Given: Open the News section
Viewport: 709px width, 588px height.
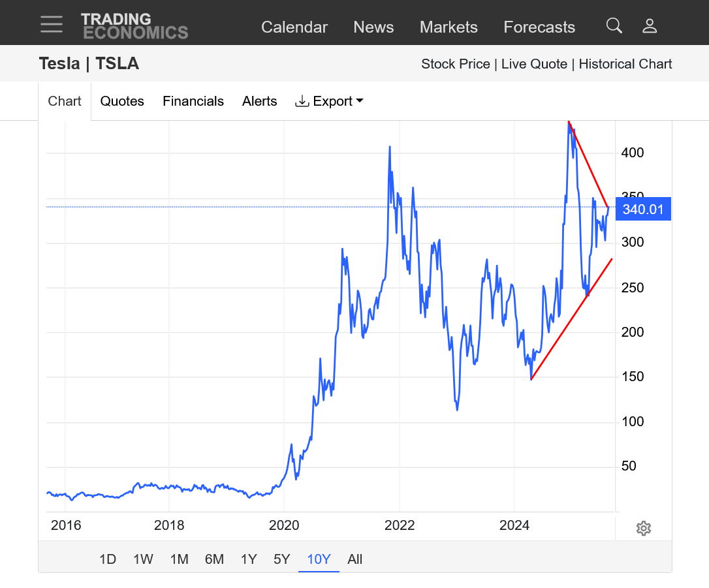Looking at the screenshot, I should (373, 27).
